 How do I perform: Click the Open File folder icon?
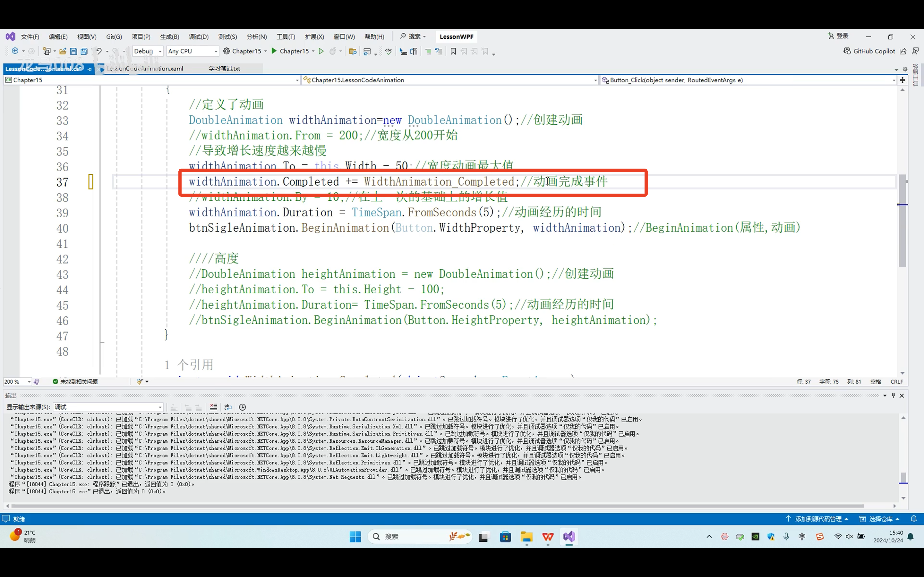tap(63, 51)
